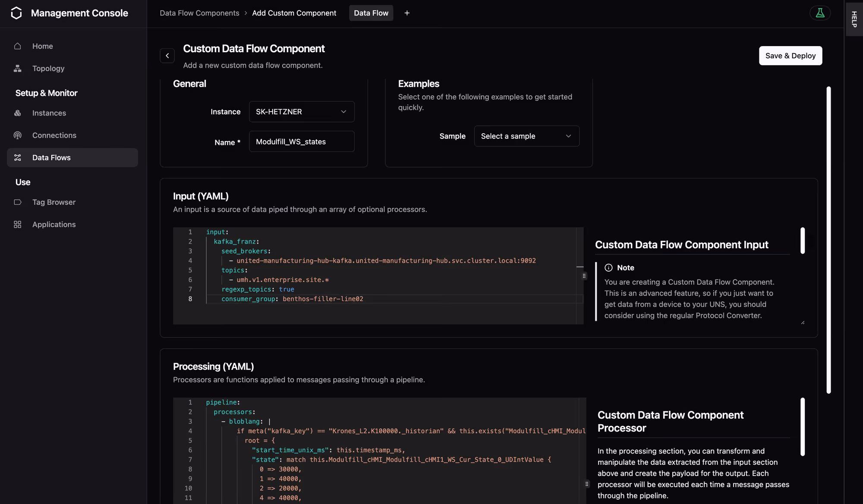The image size is (863, 504).
Task: Expand the Select a sample dropdown
Action: coord(526,136)
